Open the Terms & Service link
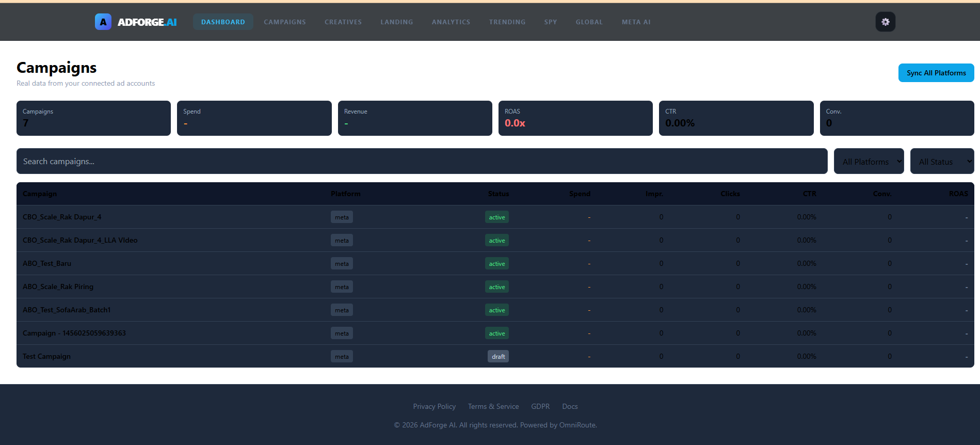The width and height of the screenshot is (980, 445). 493,406
